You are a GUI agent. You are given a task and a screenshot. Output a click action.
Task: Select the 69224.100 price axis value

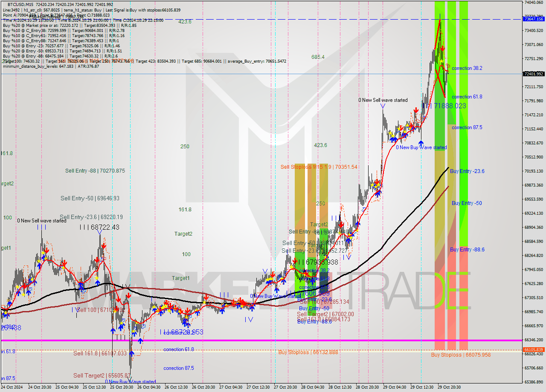click(534, 213)
